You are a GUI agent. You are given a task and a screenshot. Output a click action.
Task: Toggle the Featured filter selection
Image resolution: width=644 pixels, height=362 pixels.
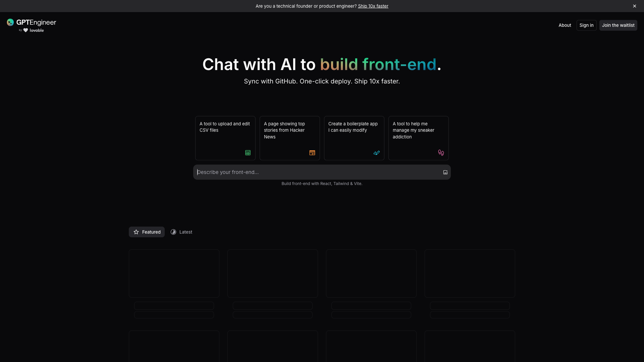[147, 232]
